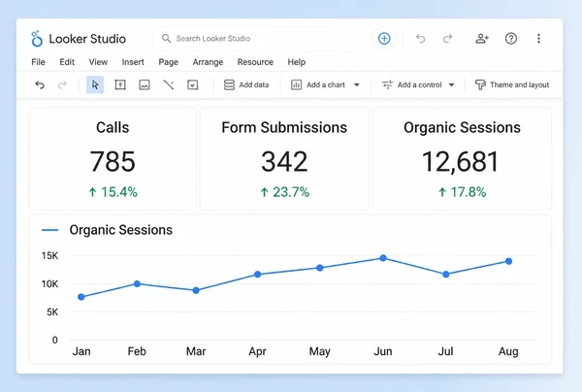Select the Form Submissions scorecard title
The height and width of the screenshot is (392, 582).
pyautogui.click(x=284, y=127)
